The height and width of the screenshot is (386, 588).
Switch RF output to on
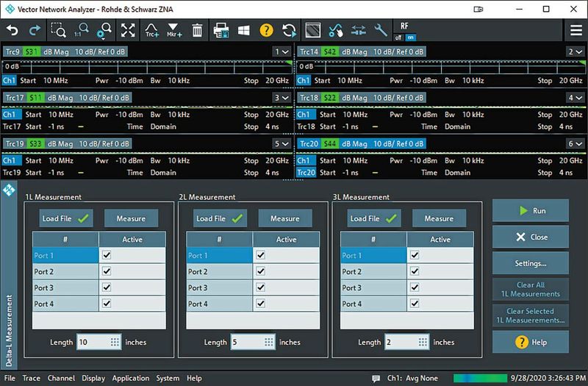[411, 37]
